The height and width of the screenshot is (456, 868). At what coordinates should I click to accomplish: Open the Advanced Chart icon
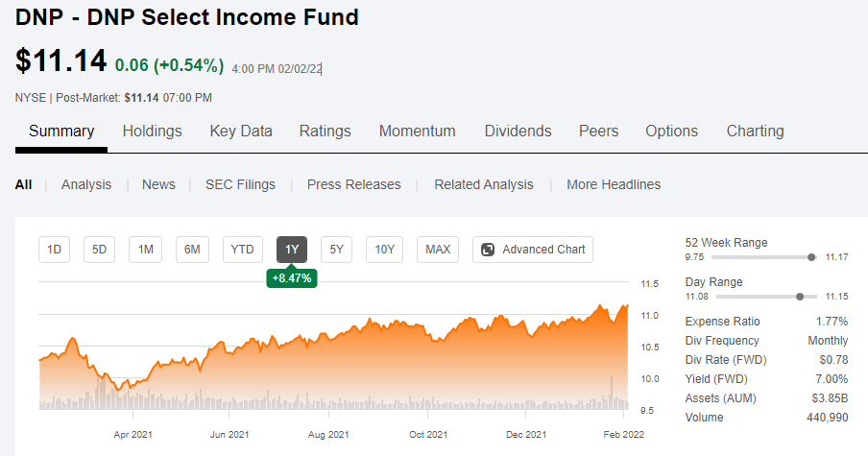point(488,250)
